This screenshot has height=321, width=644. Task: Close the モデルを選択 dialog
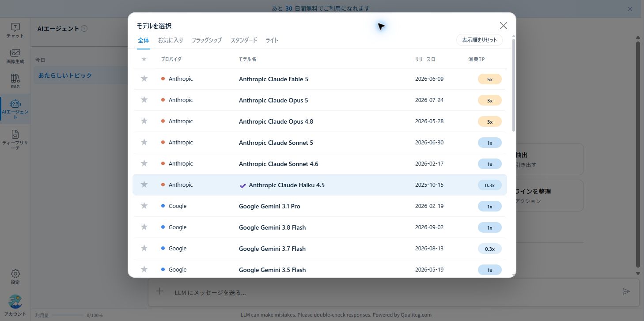pyautogui.click(x=503, y=26)
